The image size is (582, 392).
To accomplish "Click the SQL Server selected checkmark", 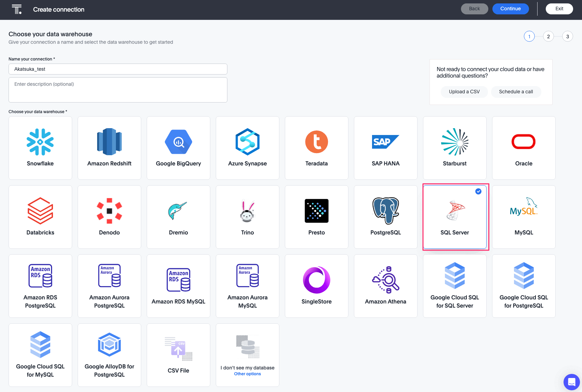I will (x=478, y=191).
